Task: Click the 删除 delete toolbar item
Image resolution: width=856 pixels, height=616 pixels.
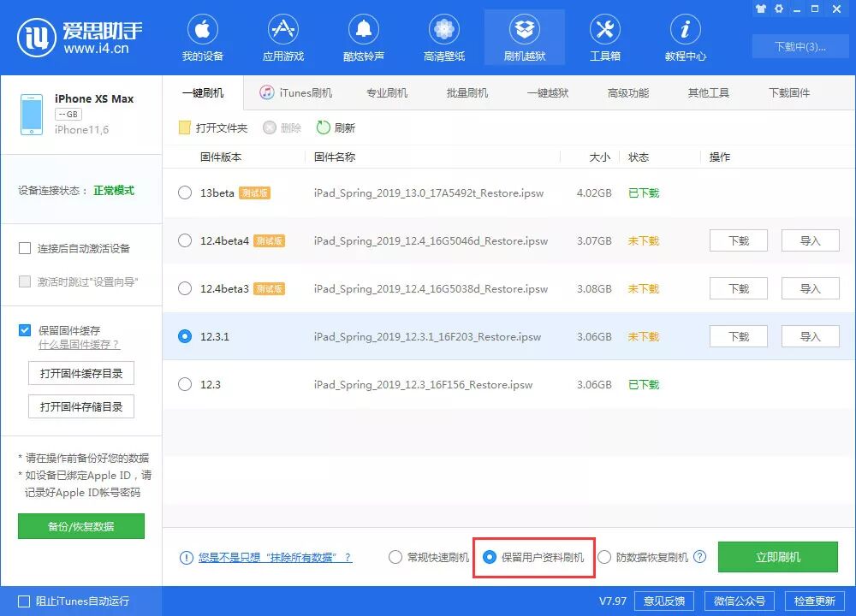Action: pyautogui.click(x=282, y=127)
